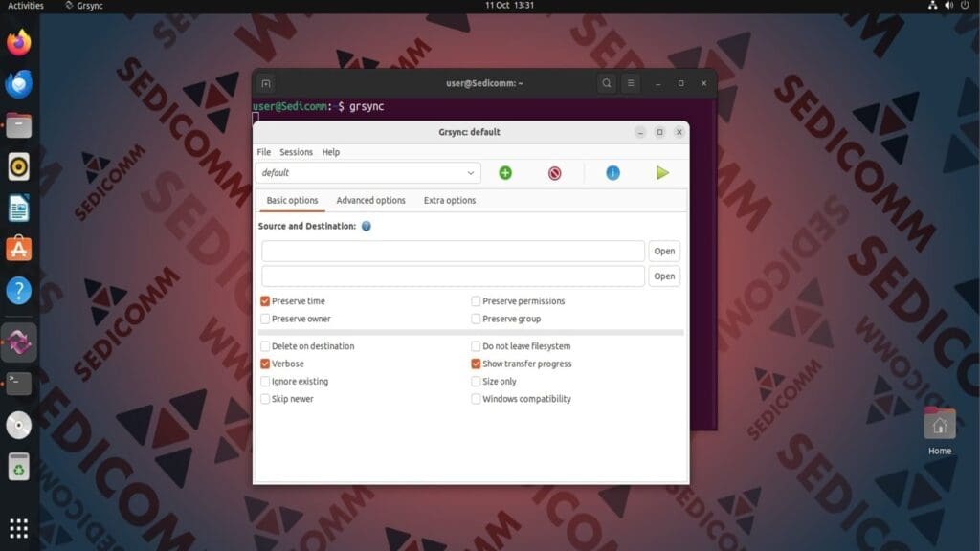Open new tab icon in the terminal header
Image resolution: width=980 pixels, height=551 pixels.
pos(266,84)
